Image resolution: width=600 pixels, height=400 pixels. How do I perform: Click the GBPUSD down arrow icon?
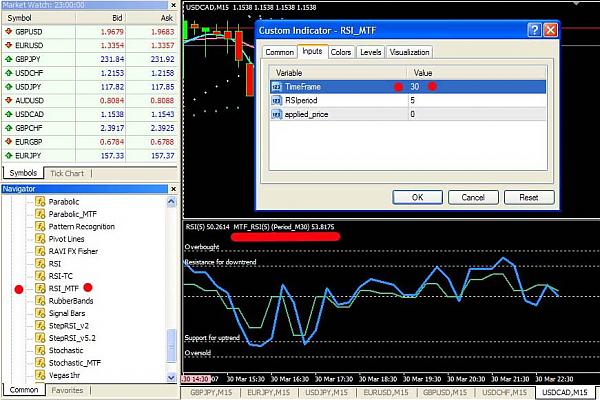pyautogui.click(x=8, y=31)
